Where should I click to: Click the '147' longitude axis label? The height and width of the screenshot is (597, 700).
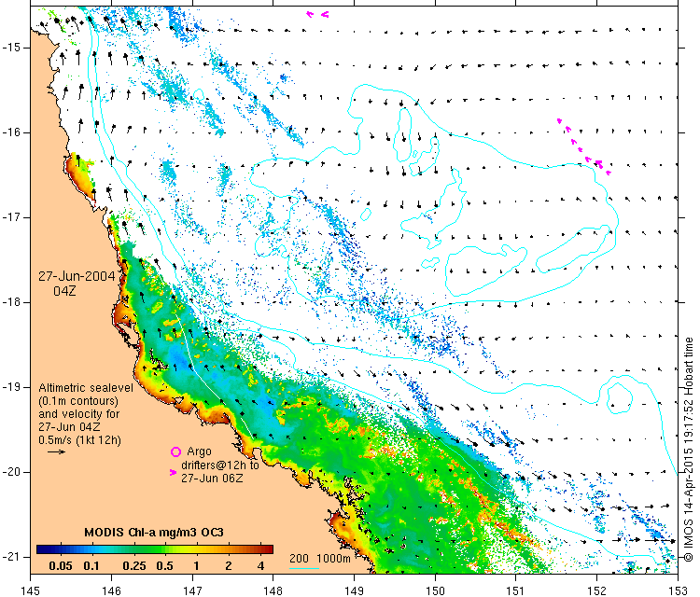(192, 590)
